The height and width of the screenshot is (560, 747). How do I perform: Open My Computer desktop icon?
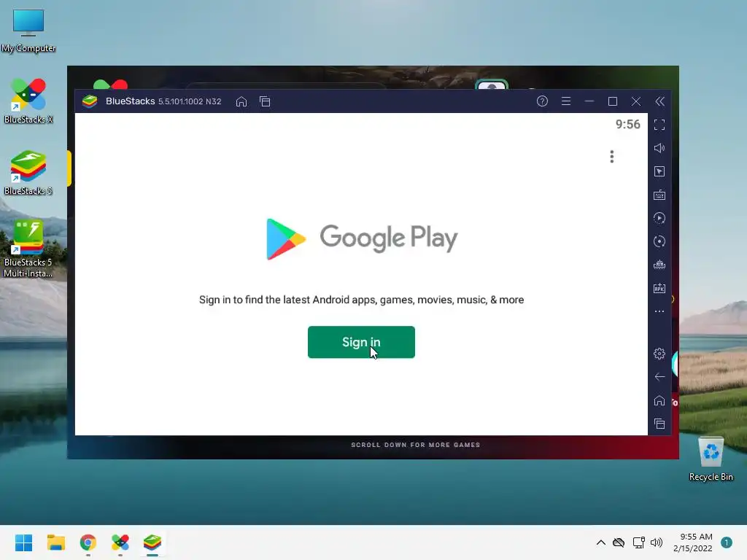coord(28,31)
